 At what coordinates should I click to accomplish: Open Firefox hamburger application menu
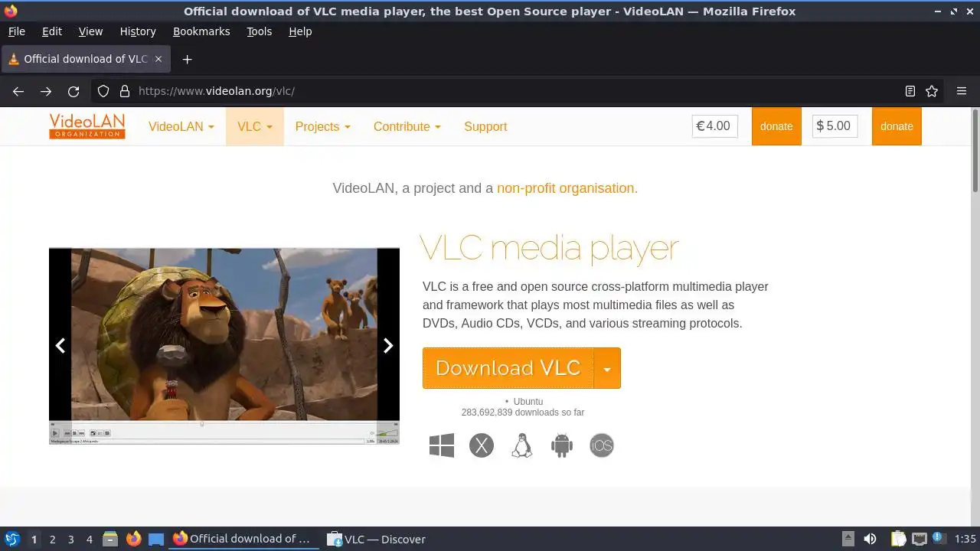(962, 91)
